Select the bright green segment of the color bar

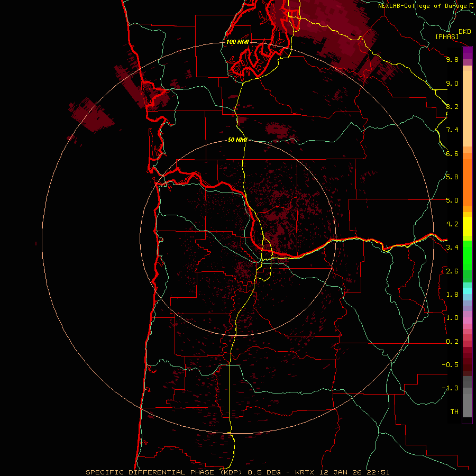coord(467,255)
